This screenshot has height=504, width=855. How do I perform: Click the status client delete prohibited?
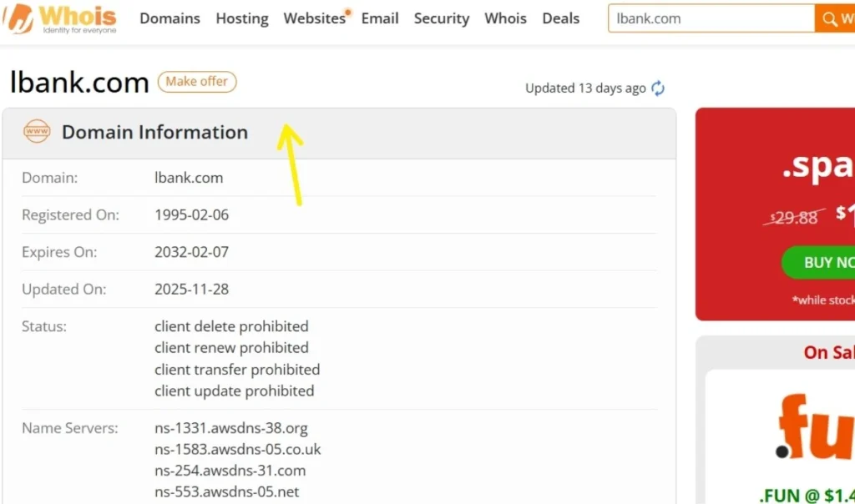click(x=231, y=326)
